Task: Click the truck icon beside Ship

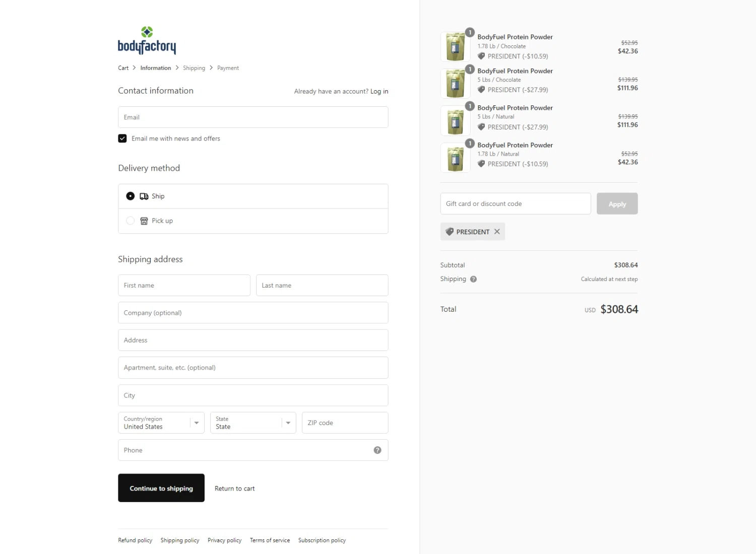Action: click(144, 196)
